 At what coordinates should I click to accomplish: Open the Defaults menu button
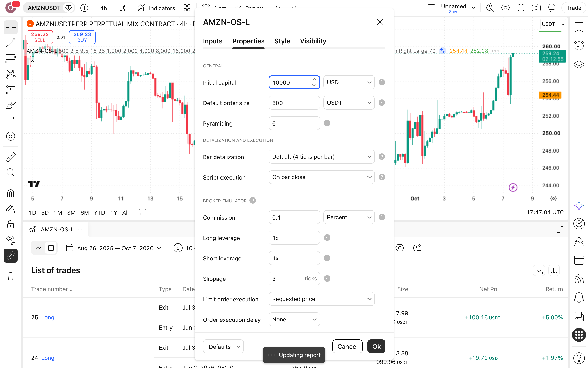coord(223,346)
